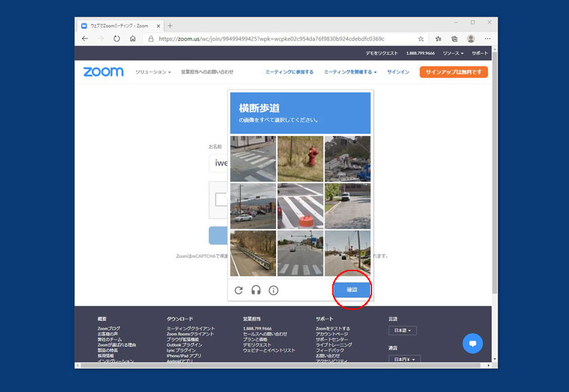Image resolution: width=569 pixels, height=392 pixels.
Task: Expand the リソース dropdown in top bar
Action: [x=453, y=53]
